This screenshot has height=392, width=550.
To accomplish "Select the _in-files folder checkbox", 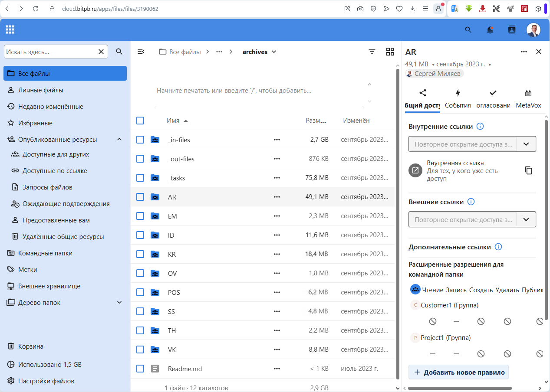I will 140,140.
